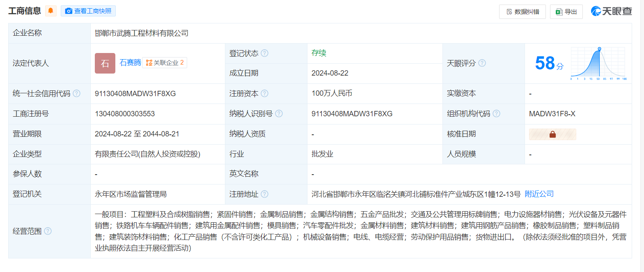The image size is (644, 272).
Task: Click registration number 130408000303553
Action: [125, 114]
